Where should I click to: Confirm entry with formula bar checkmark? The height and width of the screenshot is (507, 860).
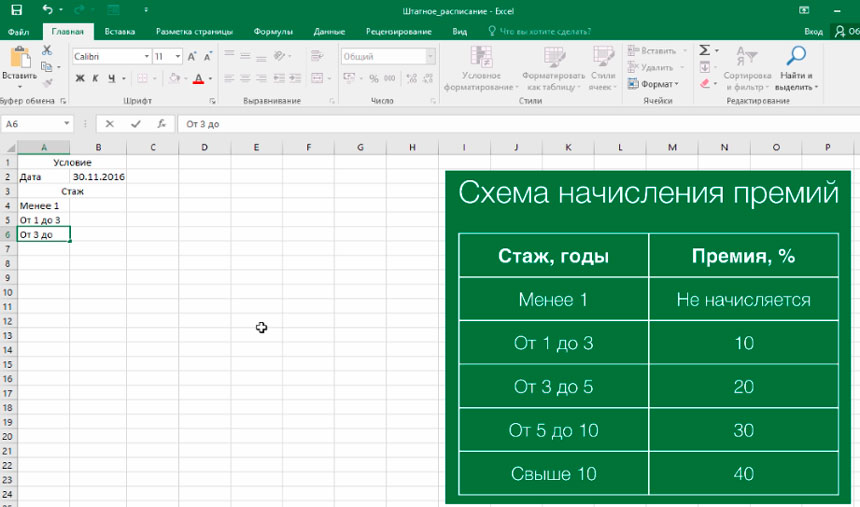[x=135, y=124]
